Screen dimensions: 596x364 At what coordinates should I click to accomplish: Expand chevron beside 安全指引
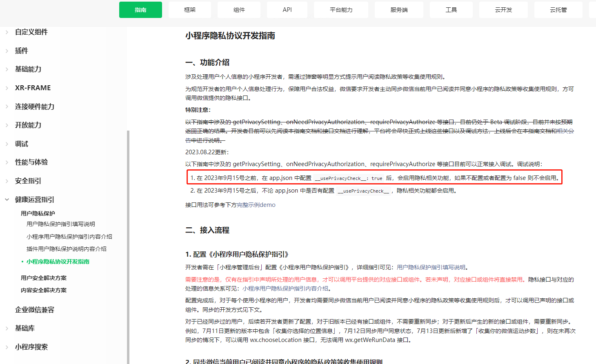click(7, 181)
